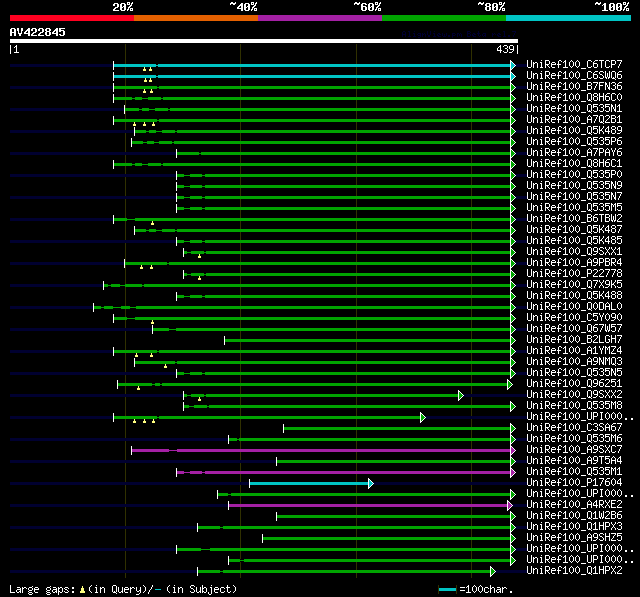Click the cyan arrowhead on P17604 row

[x=371, y=484]
